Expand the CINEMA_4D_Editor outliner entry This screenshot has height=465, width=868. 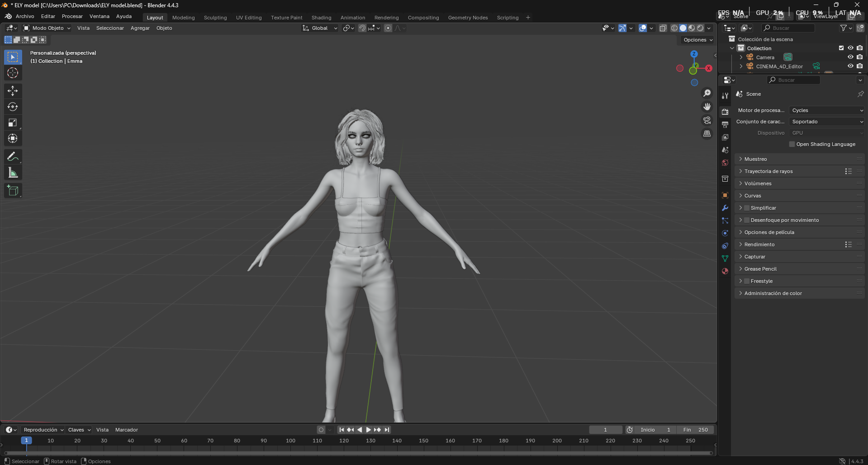(740, 66)
